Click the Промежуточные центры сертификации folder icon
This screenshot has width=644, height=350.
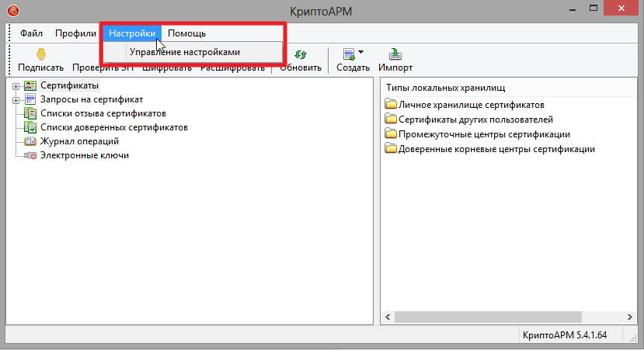pyautogui.click(x=391, y=133)
